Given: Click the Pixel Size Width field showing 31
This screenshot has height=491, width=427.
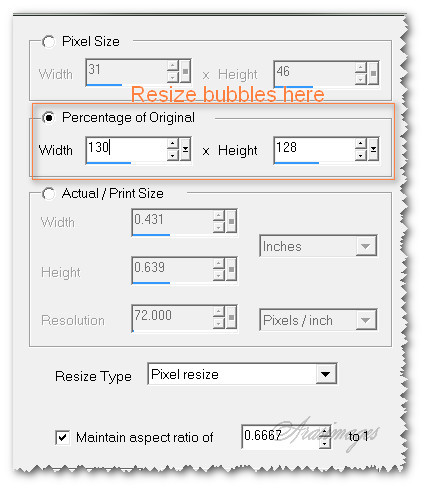Looking at the screenshot, I should pos(126,71).
